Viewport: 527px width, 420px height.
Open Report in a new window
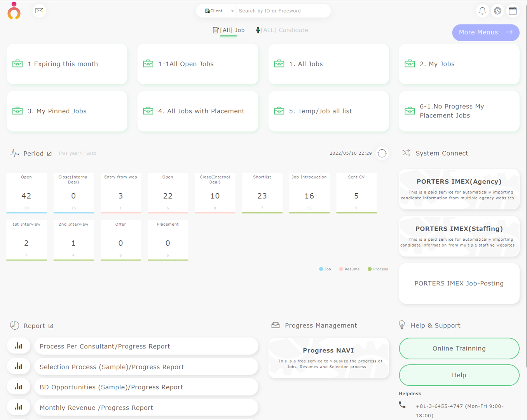[51, 325]
